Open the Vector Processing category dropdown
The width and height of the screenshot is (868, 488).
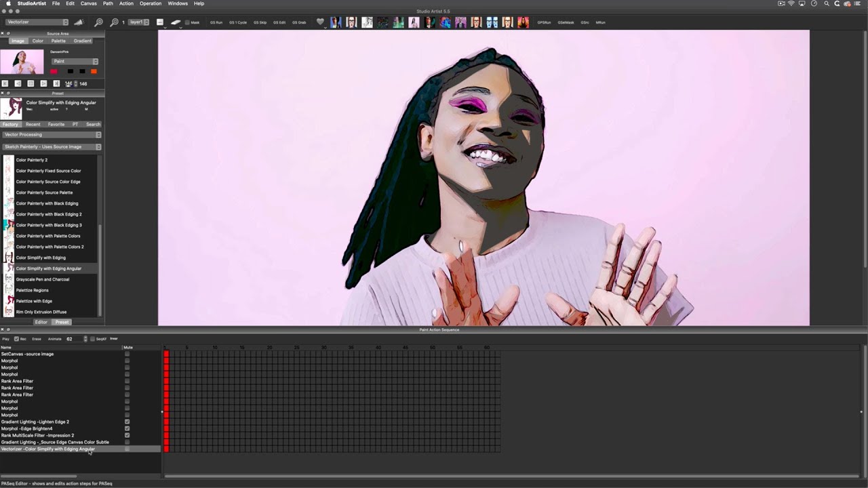52,134
